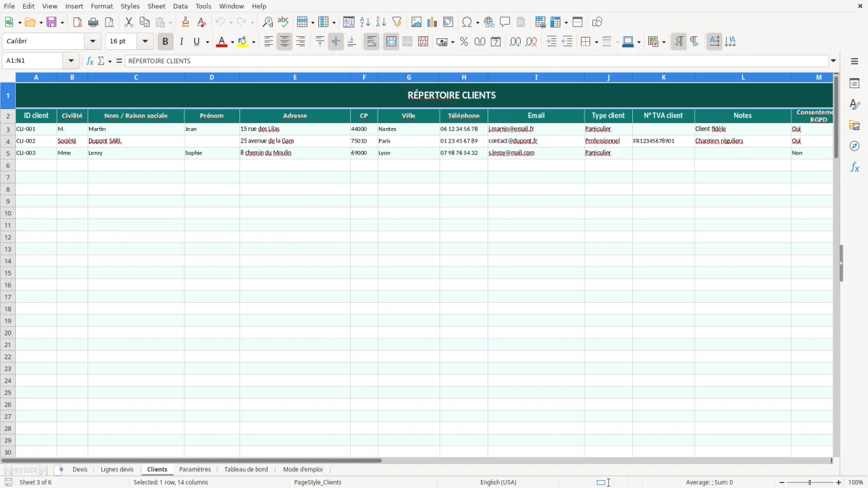This screenshot has width=868, height=488.
Task: Insert Comment speech bubble icon
Action: pos(505,22)
